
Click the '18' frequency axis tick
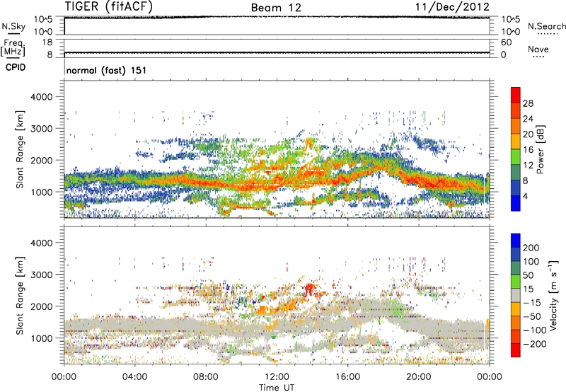(x=47, y=42)
